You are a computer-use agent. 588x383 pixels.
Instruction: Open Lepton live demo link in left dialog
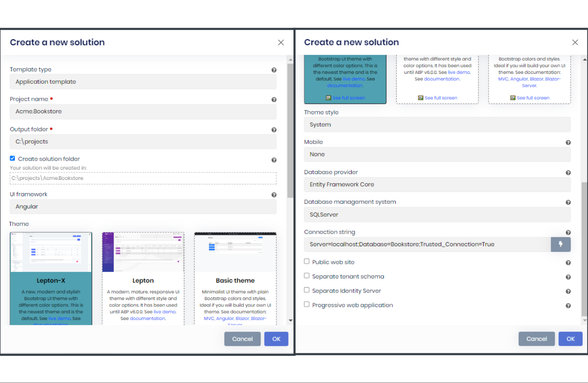[165, 312]
